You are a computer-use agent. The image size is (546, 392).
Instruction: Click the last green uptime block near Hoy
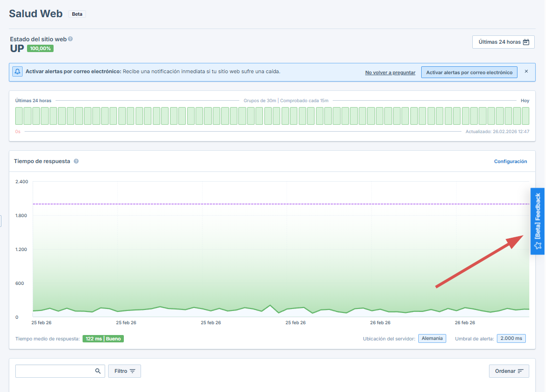coord(525,116)
